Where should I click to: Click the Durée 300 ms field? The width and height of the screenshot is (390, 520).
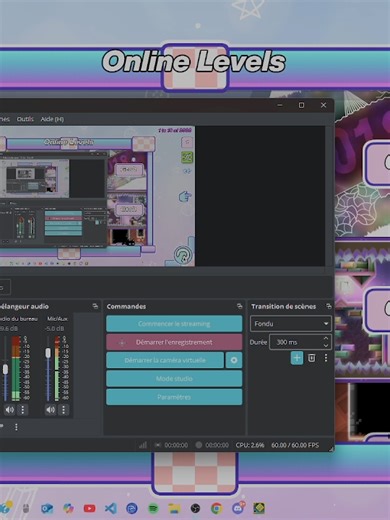300,342
